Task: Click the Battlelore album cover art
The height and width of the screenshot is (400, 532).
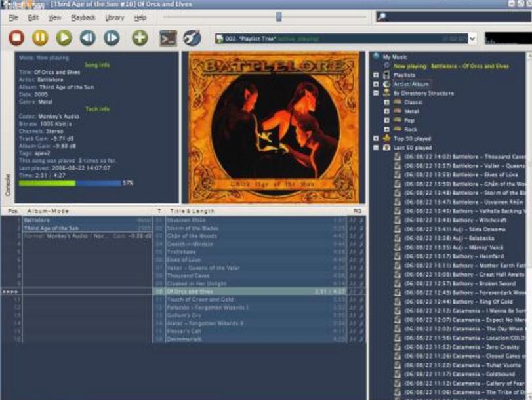Action: (x=274, y=128)
